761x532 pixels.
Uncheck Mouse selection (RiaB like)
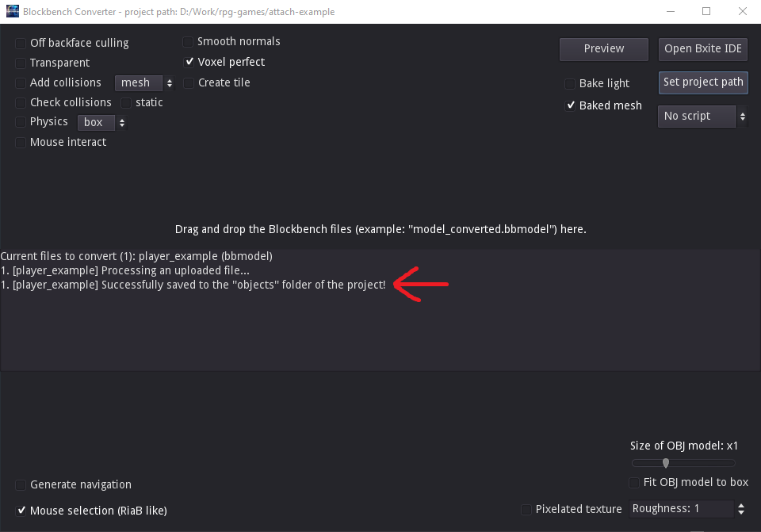[x=21, y=511]
